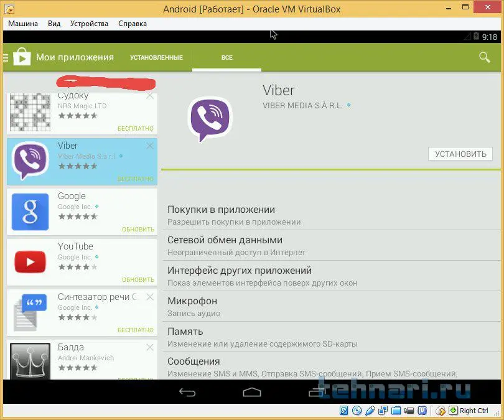
Task: Open the Машина menu
Action: tap(23, 24)
